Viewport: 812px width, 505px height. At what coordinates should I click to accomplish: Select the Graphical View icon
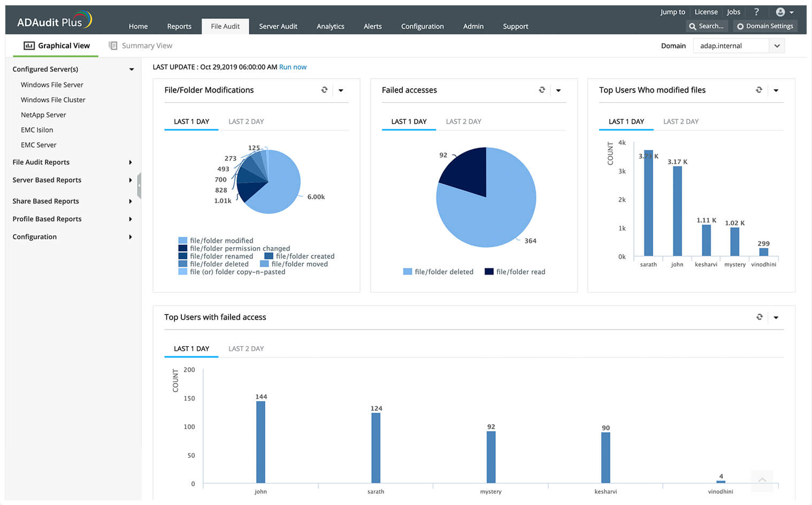29,45
